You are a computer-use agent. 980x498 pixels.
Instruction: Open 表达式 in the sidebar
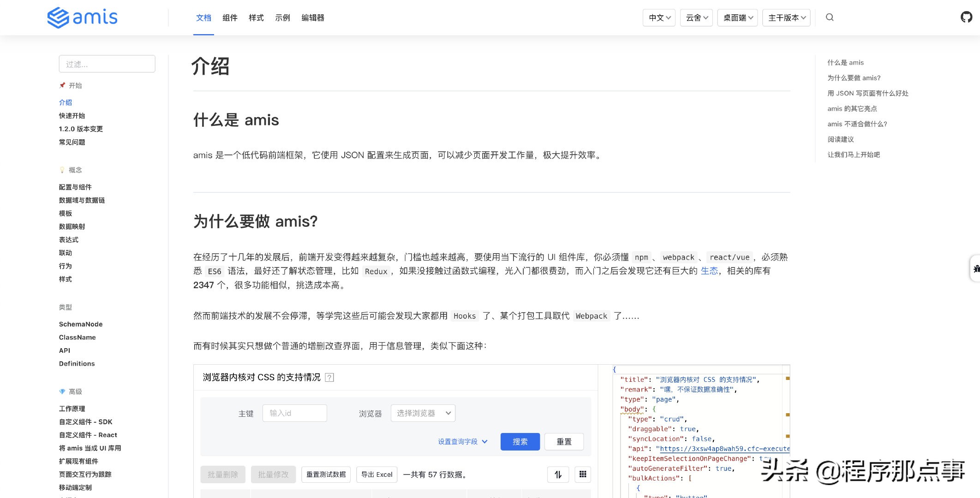click(69, 240)
